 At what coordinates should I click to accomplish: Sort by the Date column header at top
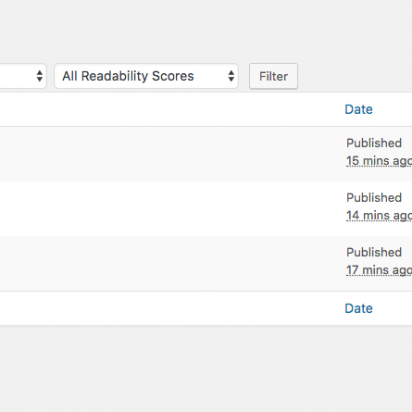click(359, 109)
